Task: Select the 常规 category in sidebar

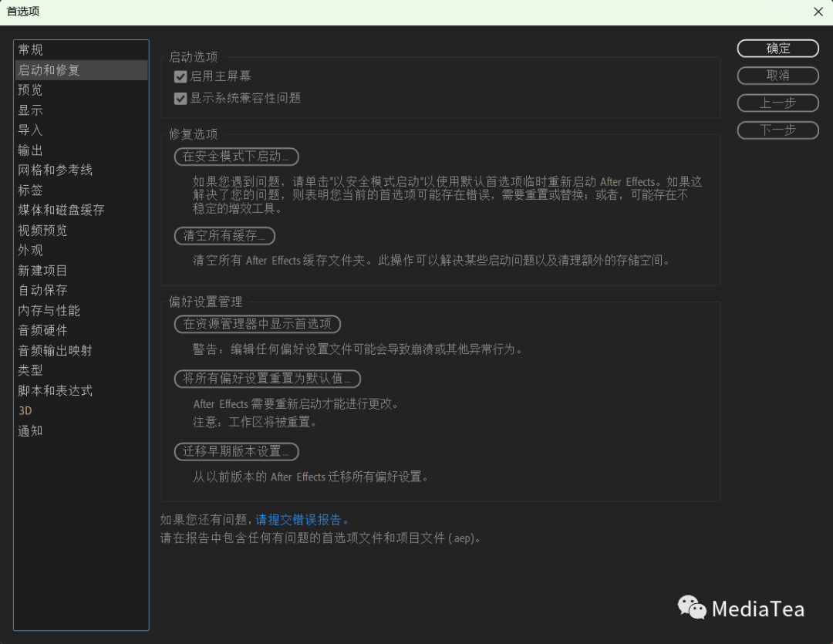Action: click(x=81, y=50)
